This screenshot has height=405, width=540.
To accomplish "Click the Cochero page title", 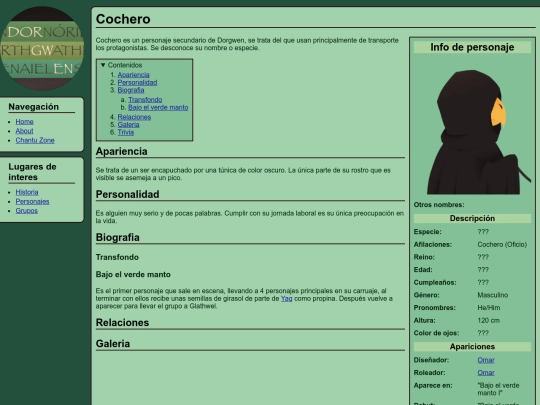I will click(x=123, y=19).
